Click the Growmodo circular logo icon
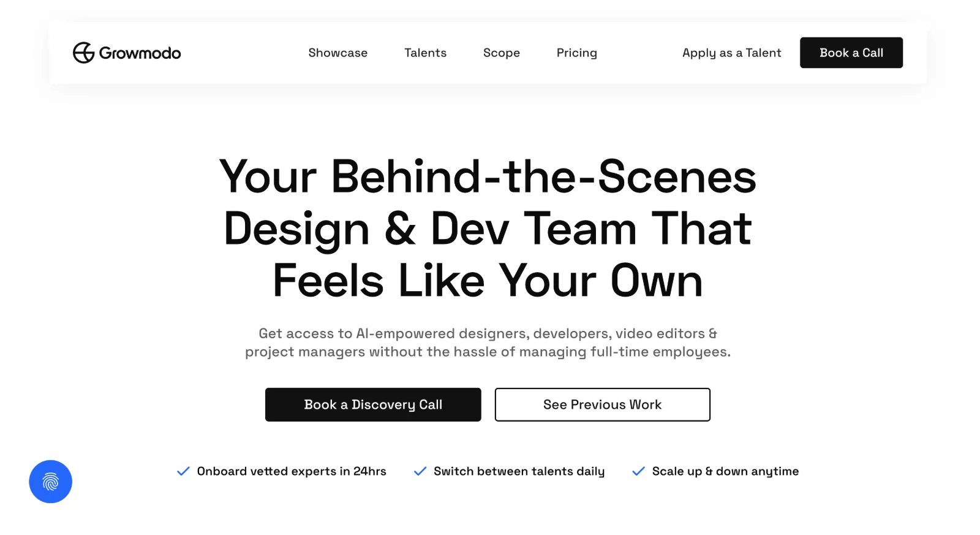The image size is (980, 535). tap(83, 53)
